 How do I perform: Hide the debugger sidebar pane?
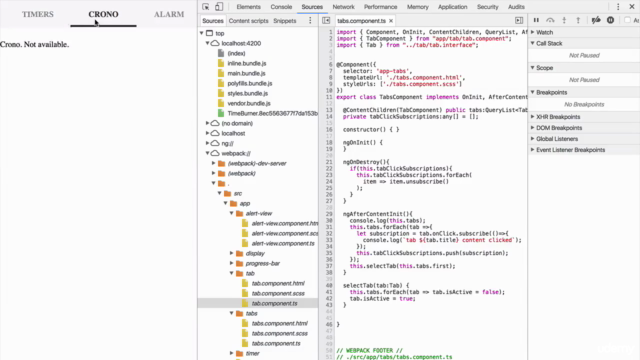tap(519, 20)
